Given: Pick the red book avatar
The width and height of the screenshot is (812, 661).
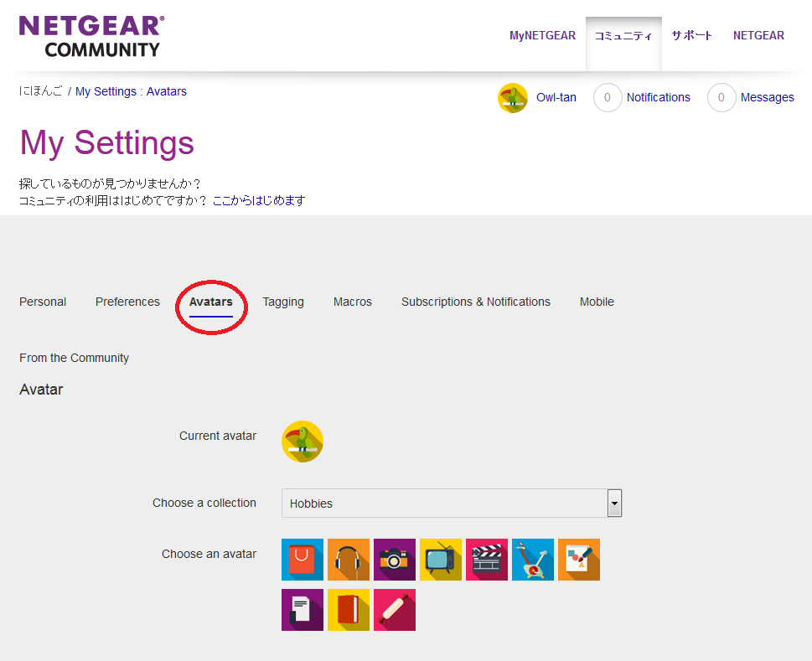Looking at the screenshot, I should 349,610.
